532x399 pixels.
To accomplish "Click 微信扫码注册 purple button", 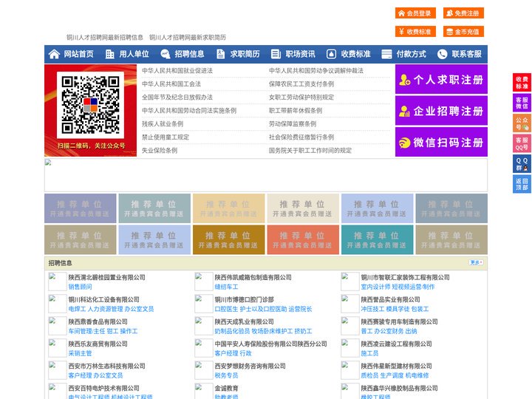I will click(441, 142).
